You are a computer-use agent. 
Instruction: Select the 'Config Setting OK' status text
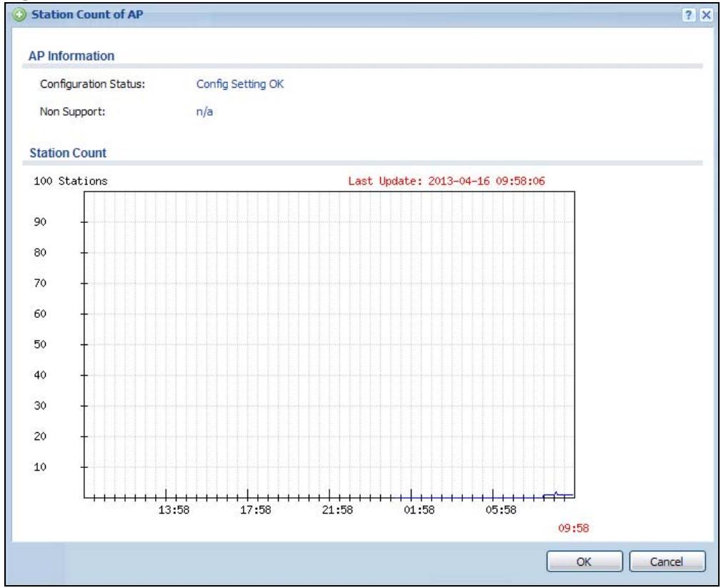coord(240,84)
